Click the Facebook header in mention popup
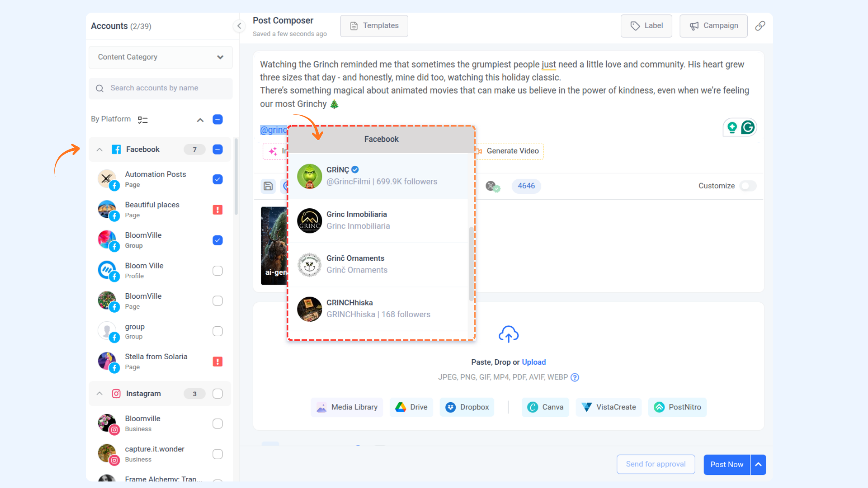868x488 pixels. [381, 139]
